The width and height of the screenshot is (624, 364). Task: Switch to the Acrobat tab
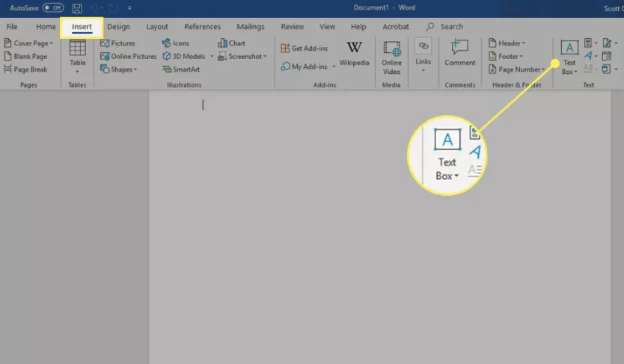coord(396,27)
